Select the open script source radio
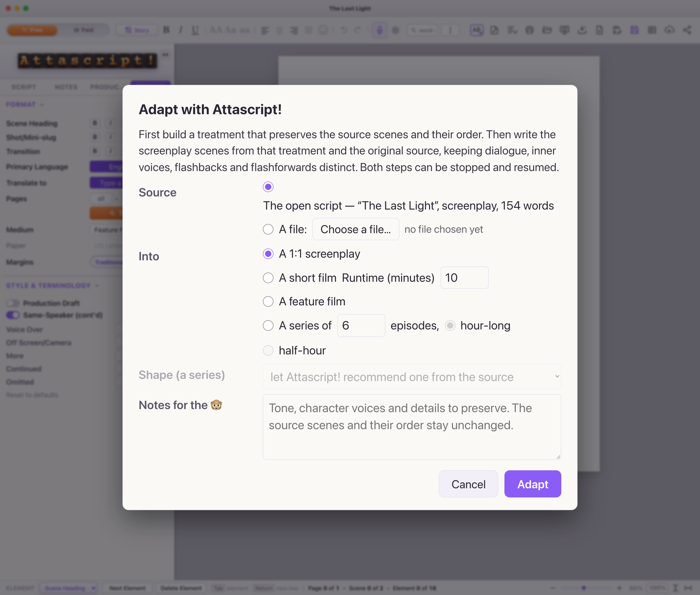The image size is (700, 595). click(x=268, y=187)
